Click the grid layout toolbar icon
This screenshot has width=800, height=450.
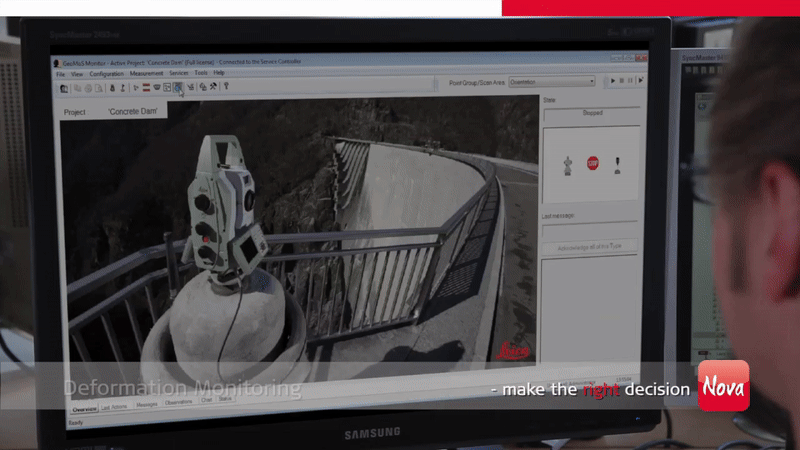[167, 88]
